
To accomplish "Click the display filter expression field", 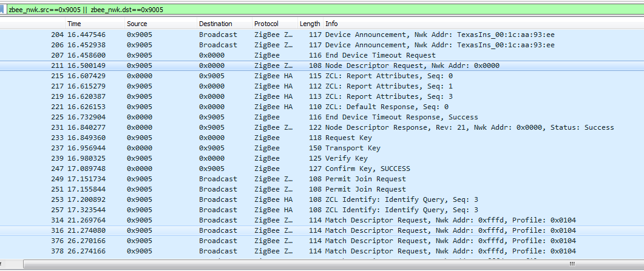I will (x=325, y=10).
